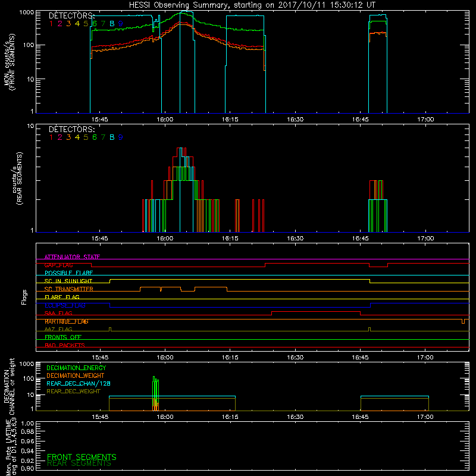Click 17:00 tick under the front segments plot
This screenshot has width=476, height=476.
(425, 120)
